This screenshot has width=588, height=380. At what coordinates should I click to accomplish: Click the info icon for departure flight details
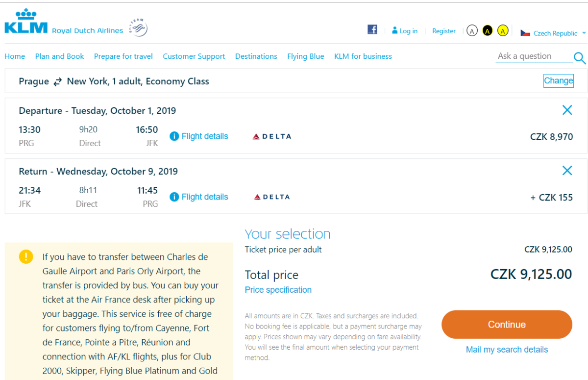click(x=174, y=136)
